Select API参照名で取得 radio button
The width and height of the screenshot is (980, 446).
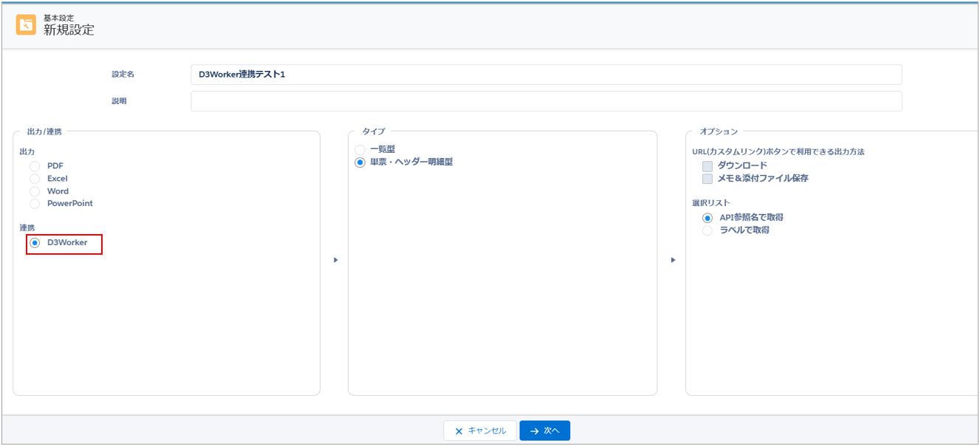pyautogui.click(x=707, y=218)
